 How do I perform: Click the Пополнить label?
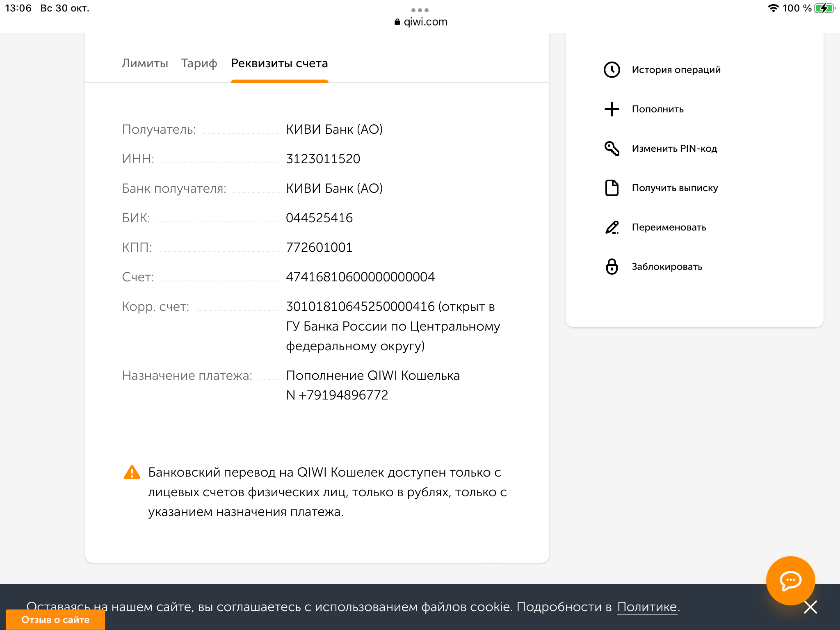[657, 109]
